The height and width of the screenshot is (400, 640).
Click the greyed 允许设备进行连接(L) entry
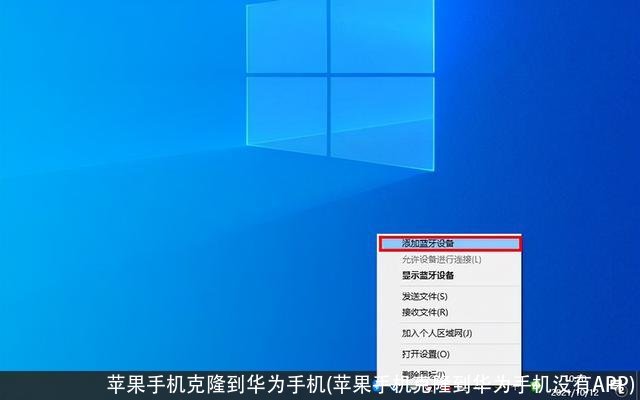click(449, 260)
